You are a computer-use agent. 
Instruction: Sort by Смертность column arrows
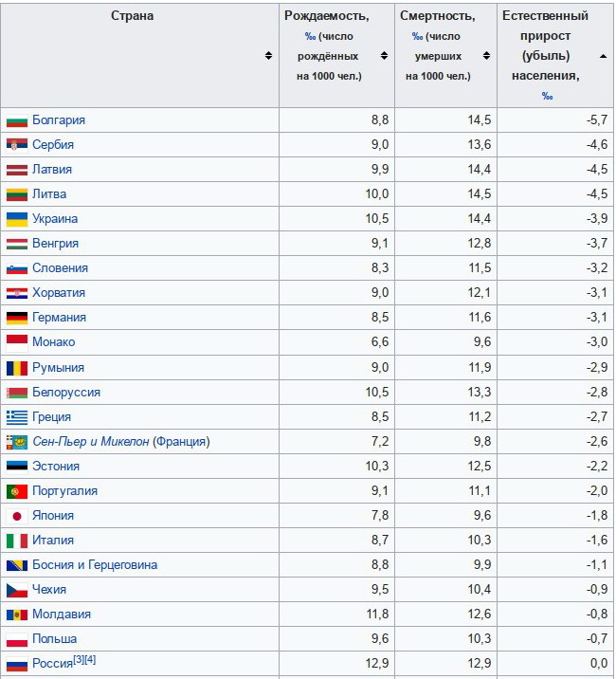coord(486,55)
